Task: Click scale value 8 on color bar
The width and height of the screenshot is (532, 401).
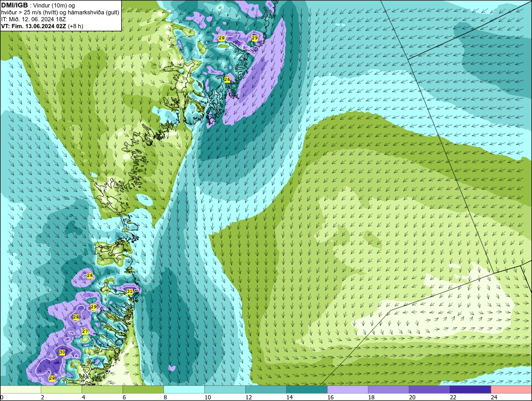Action: (x=165, y=397)
